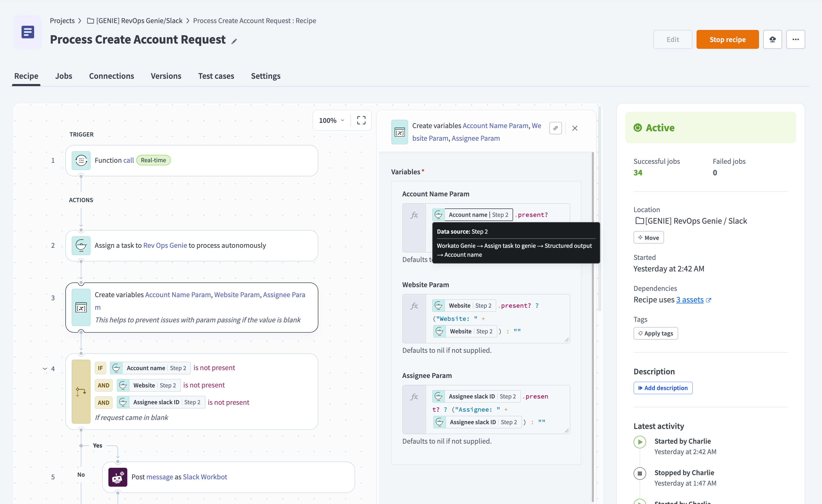Click Assignee Param link in panel header
This screenshot has height=504, width=822.
[475, 138]
